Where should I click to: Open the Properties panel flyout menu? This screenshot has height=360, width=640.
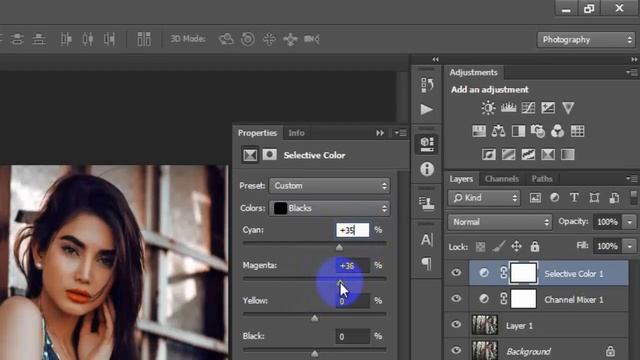[x=400, y=133]
